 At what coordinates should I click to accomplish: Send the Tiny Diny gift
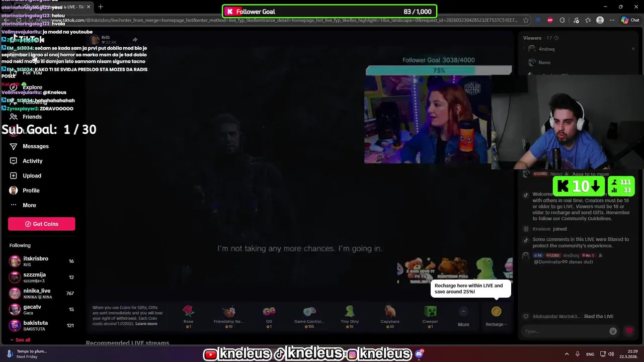click(x=350, y=317)
